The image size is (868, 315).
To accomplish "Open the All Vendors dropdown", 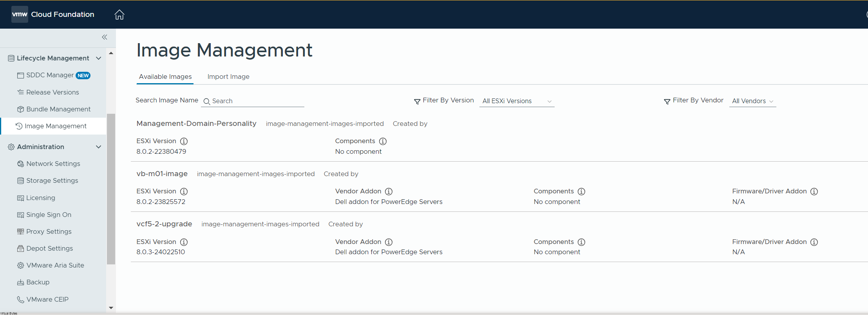I will 752,101.
